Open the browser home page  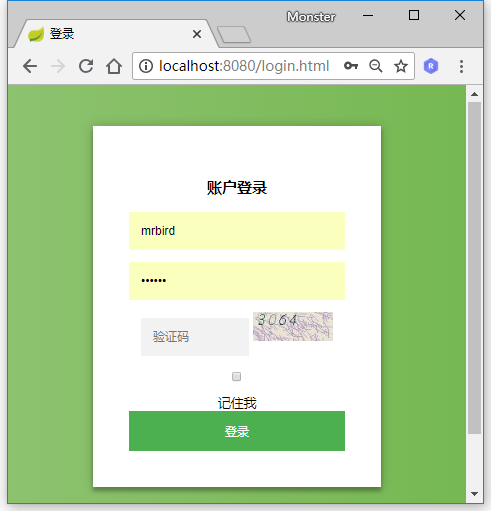click(x=114, y=66)
